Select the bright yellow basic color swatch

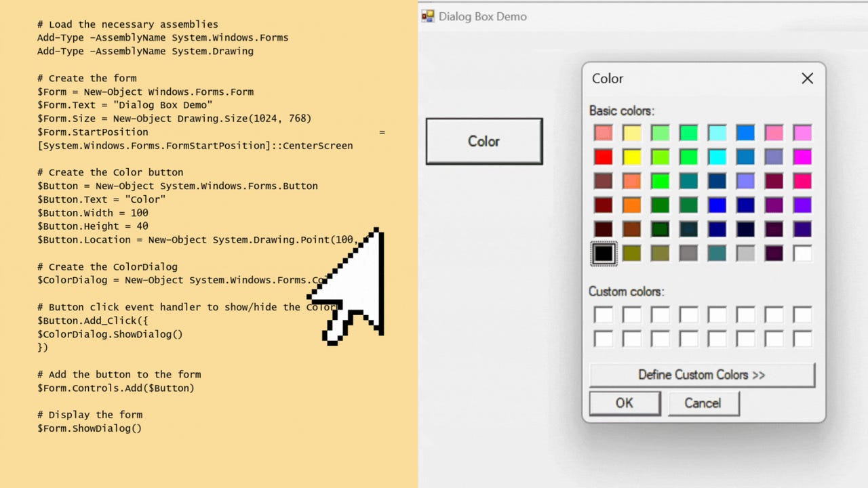pos(631,157)
